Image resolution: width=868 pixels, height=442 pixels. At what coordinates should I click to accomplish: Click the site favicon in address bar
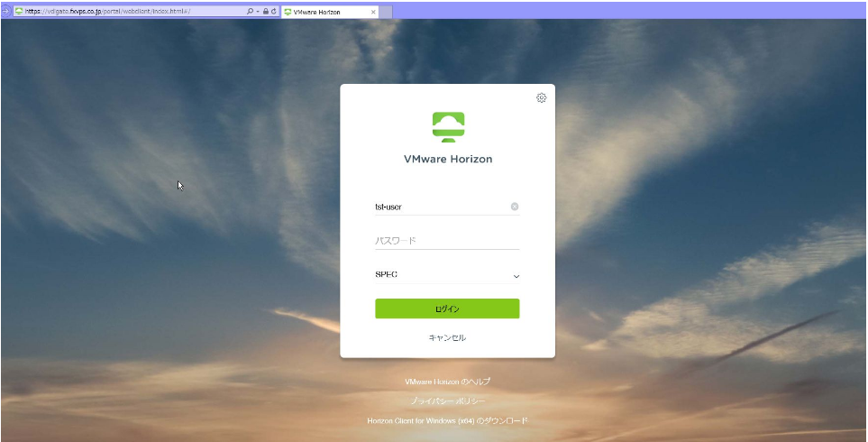click(19, 11)
